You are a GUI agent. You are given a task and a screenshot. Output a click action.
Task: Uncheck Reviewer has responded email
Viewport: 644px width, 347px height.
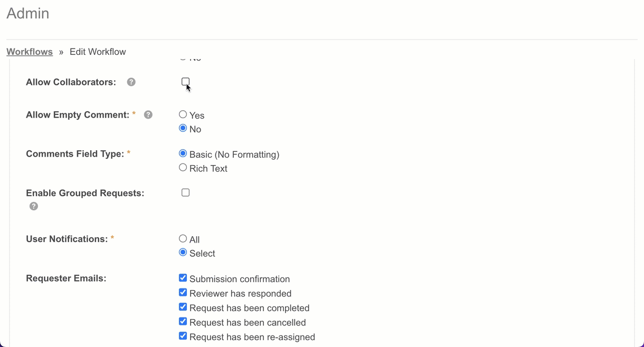[183, 292]
